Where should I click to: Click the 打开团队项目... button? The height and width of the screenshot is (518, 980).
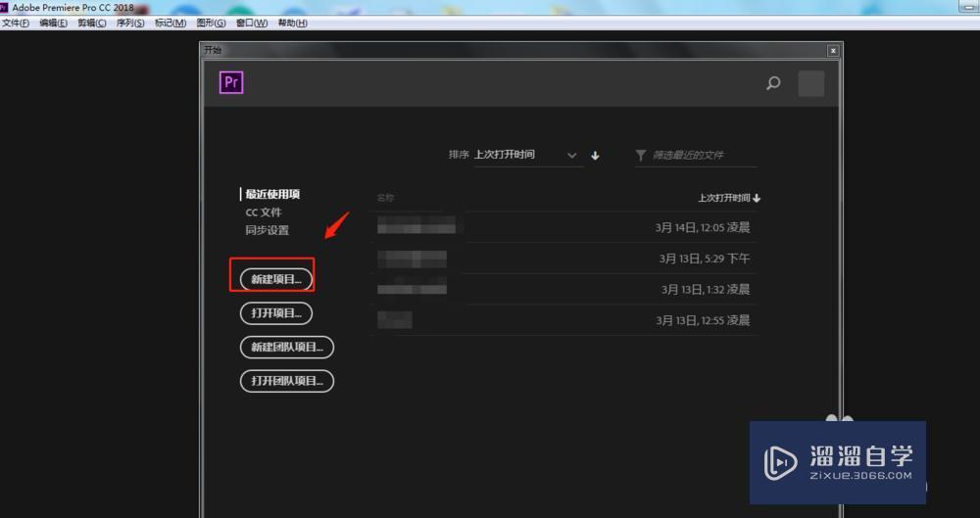287,381
